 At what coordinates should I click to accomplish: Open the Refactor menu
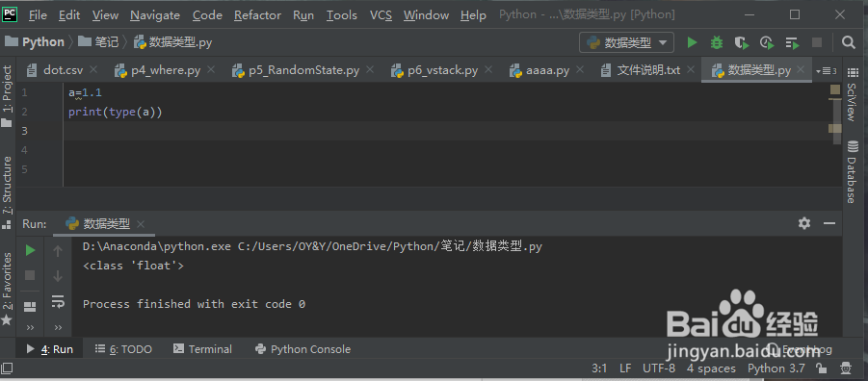(x=257, y=15)
